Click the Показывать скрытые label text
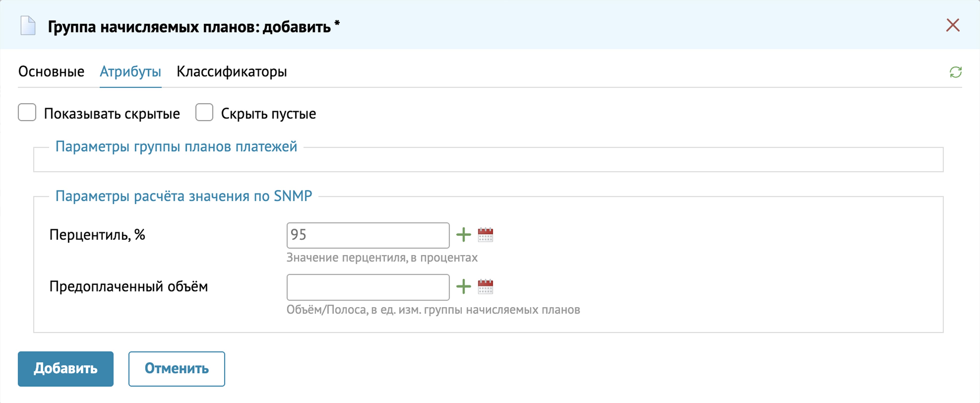 tap(112, 114)
